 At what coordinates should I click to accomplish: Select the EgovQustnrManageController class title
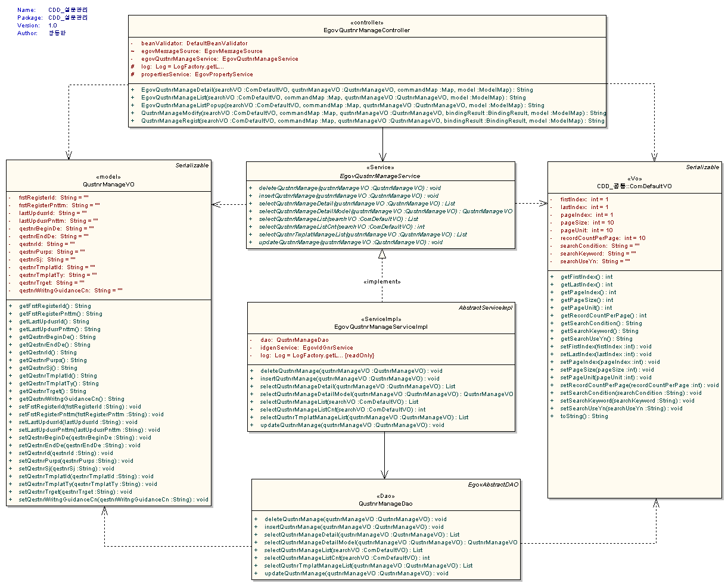(x=366, y=30)
